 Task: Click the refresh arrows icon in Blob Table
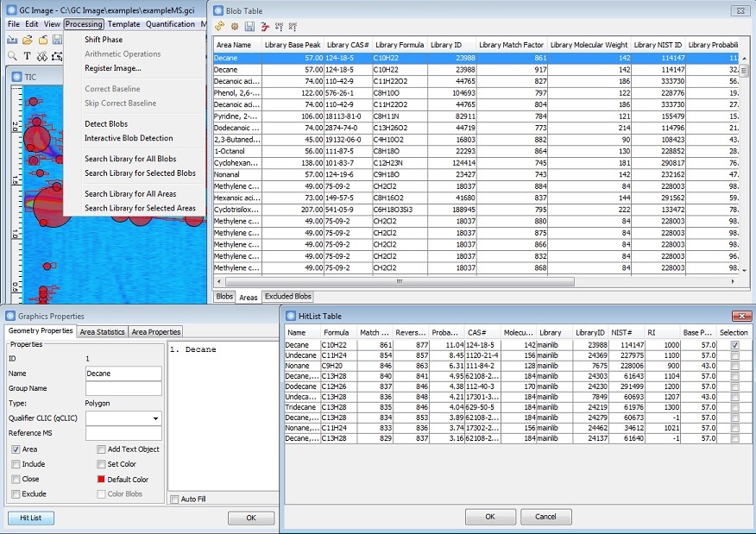click(x=221, y=27)
